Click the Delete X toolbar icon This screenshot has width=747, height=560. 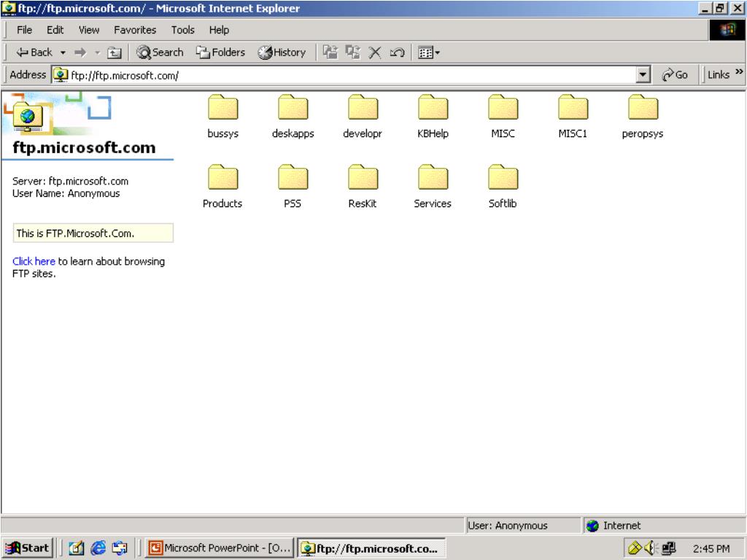[375, 52]
